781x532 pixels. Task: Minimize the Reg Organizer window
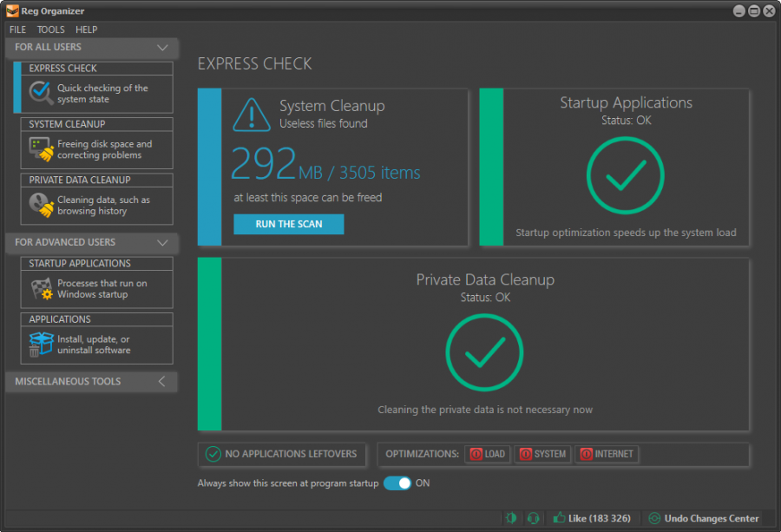tap(739, 11)
